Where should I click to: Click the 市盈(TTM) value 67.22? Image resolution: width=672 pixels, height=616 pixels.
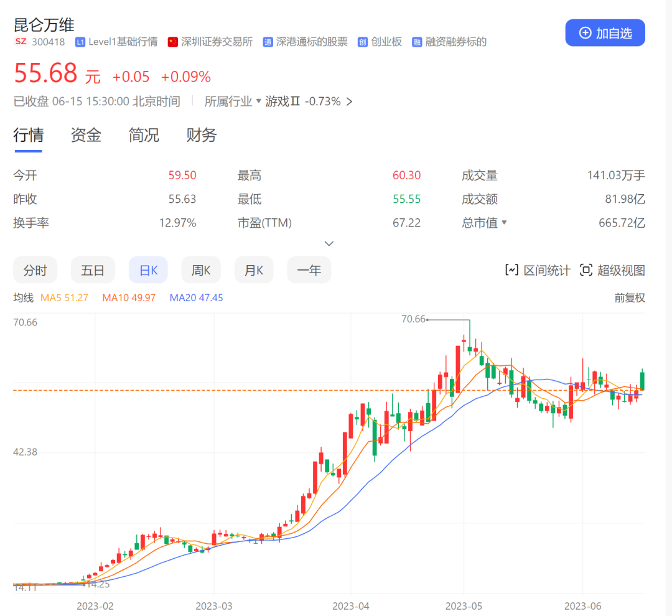407,223
